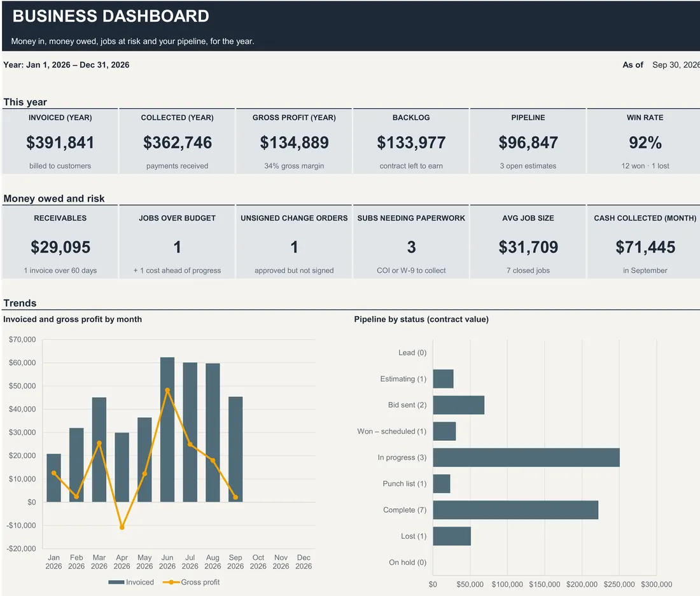Select the 'Year: Jan 1, 2026 – Dec 31, 2026' text
The width and height of the screenshot is (700, 596).
tap(66, 65)
